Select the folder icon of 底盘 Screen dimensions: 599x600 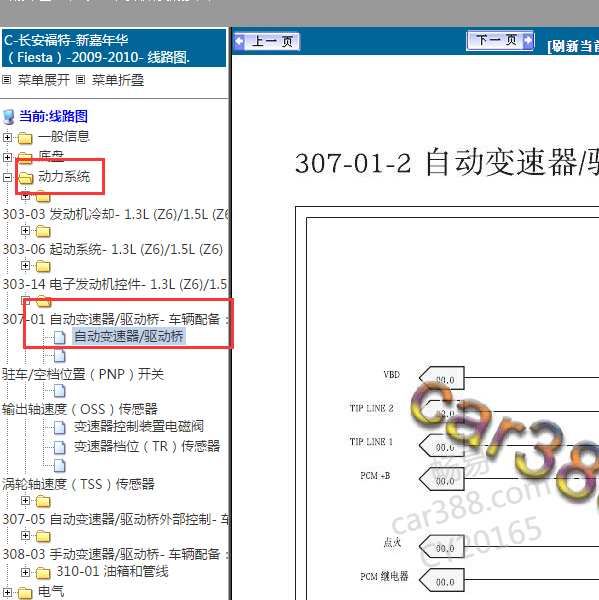tap(25, 157)
